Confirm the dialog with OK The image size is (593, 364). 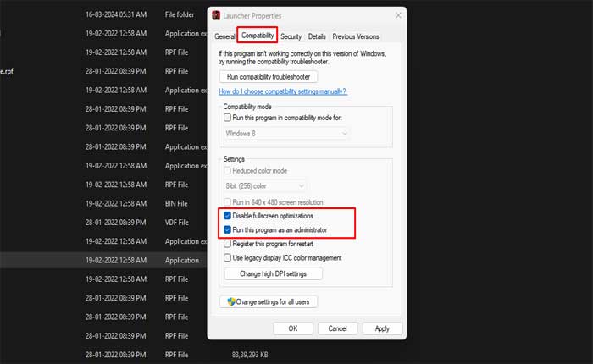tap(293, 328)
